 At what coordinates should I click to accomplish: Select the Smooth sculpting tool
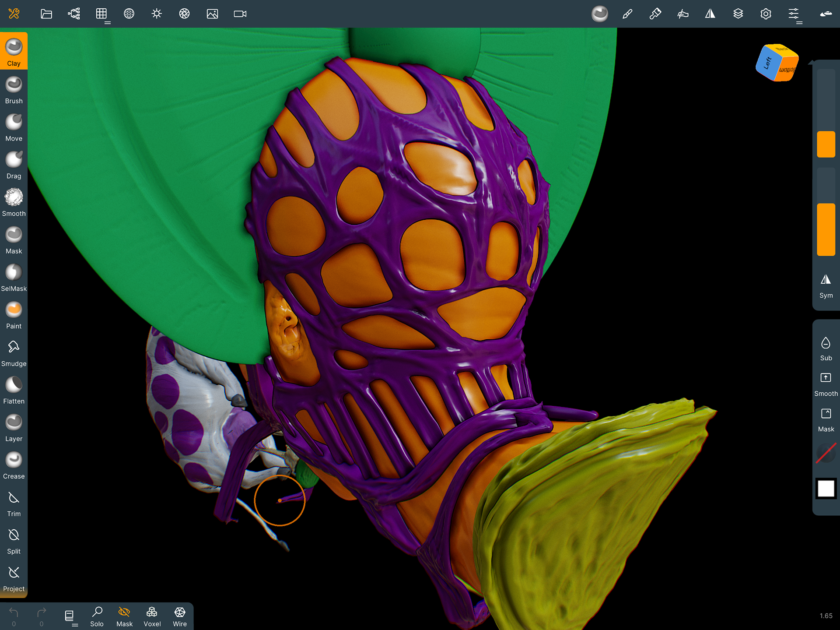click(x=14, y=202)
